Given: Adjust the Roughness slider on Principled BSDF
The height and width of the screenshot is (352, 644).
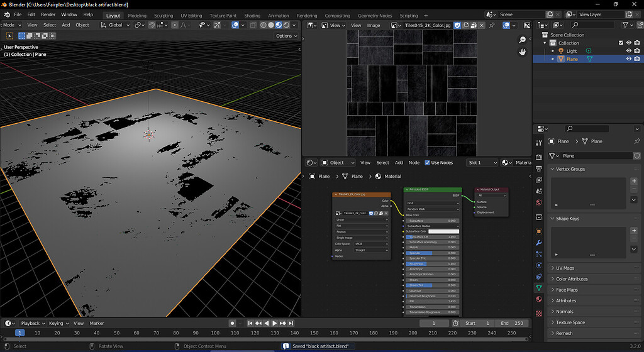Looking at the screenshot, I should [x=432, y=264].
